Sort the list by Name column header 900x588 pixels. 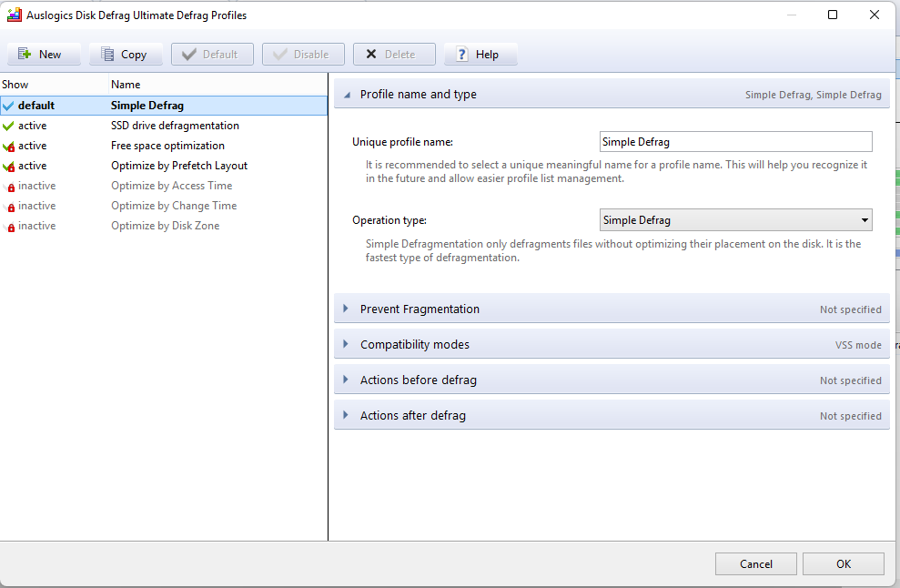coord(126,85)
